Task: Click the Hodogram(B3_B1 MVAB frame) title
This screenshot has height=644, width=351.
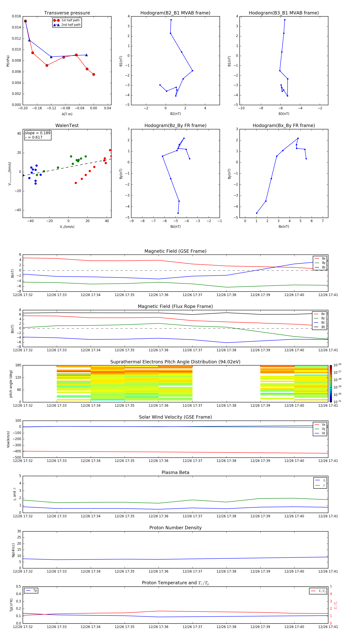Action: click(284, 13)
